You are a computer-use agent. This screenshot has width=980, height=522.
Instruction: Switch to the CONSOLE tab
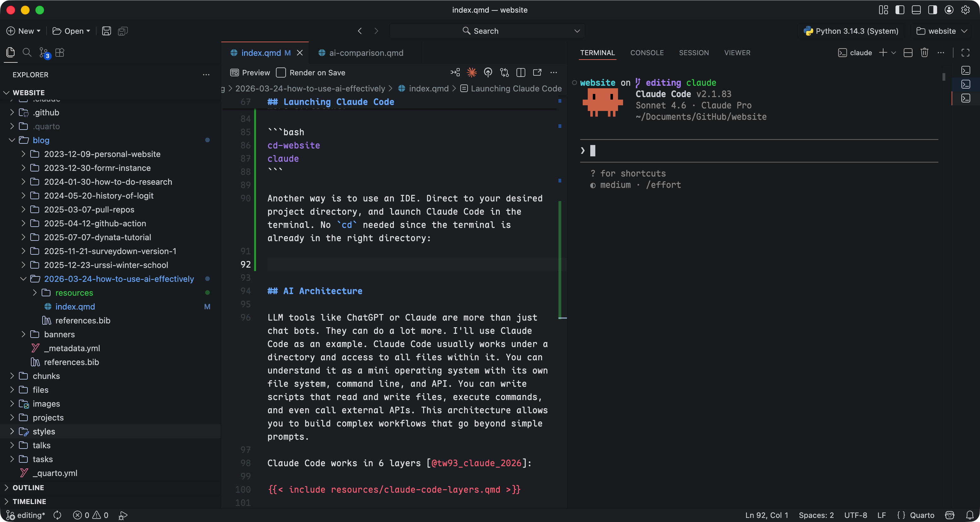(x=647, y=53)
